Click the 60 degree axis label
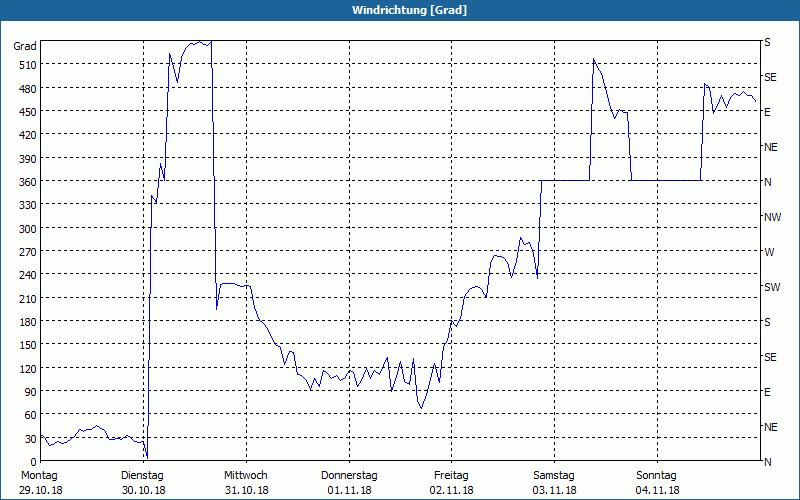The image size is (800, 500). pos(30,416)
